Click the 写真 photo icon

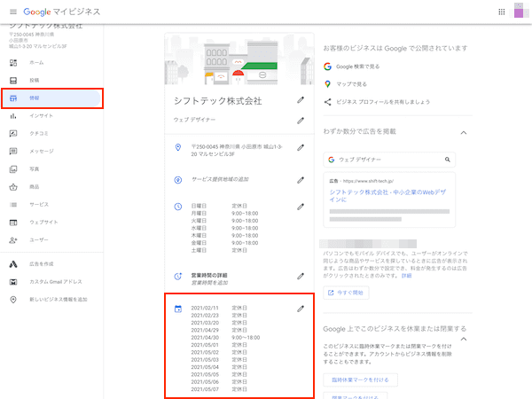point(13,169)
